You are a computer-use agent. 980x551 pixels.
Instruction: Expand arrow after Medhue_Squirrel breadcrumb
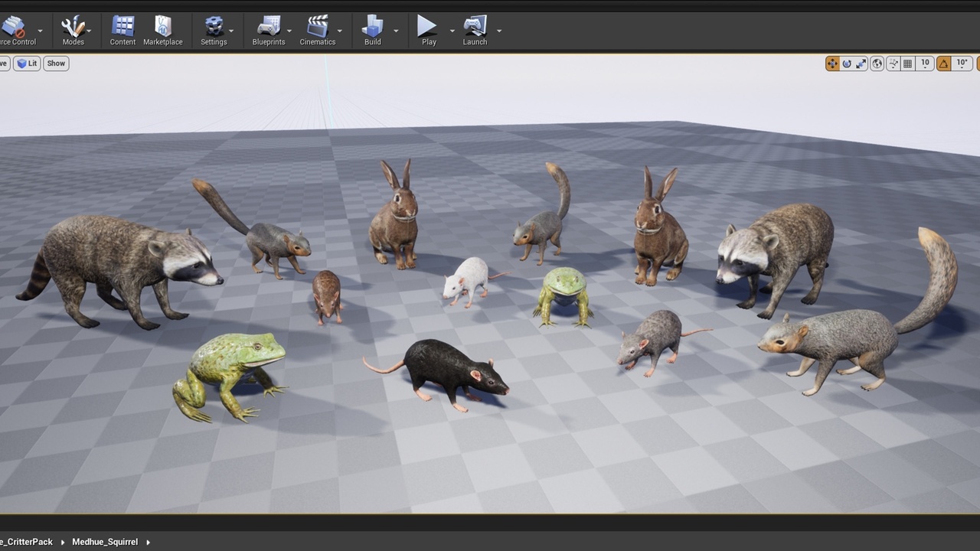(148, 542)
